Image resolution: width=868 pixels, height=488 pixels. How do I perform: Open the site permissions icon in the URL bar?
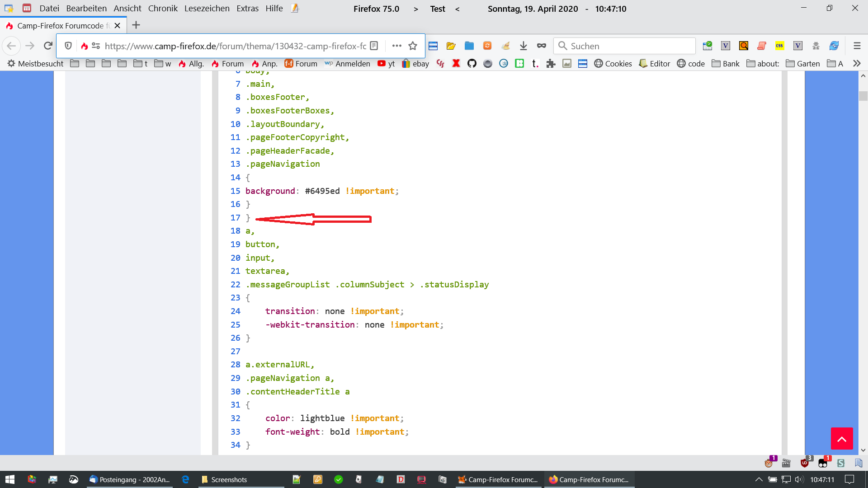tap(96, 46)
